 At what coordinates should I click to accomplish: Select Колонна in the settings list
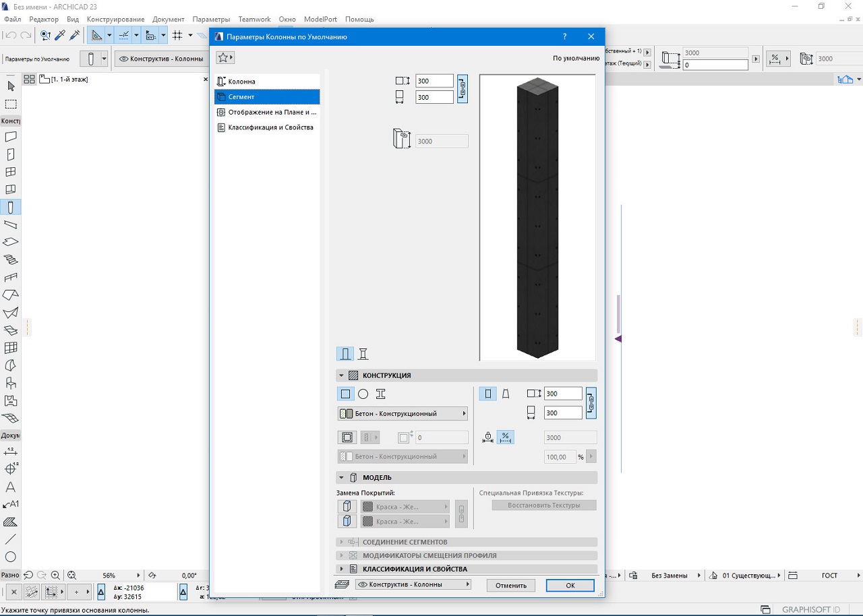coord(241,82)
